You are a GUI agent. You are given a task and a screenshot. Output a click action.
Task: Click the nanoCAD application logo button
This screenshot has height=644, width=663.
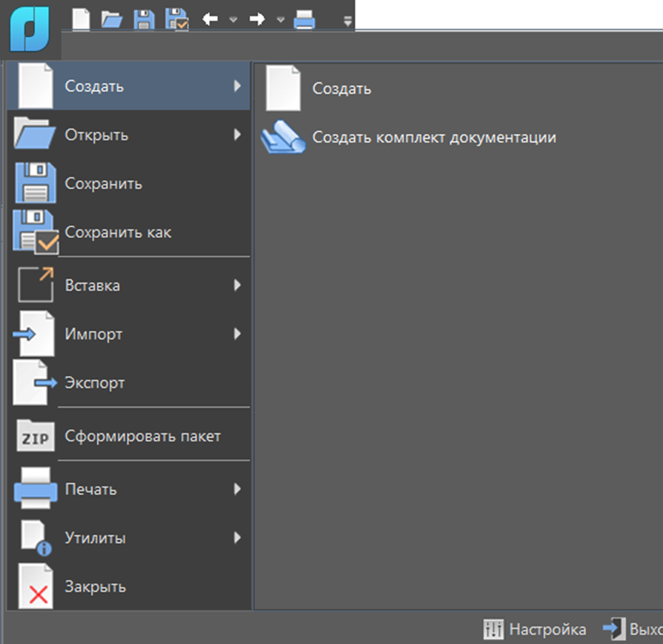(30, 29)
